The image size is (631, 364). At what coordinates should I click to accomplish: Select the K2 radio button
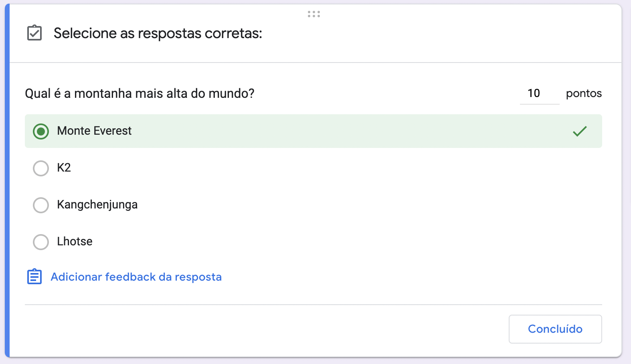41,168
